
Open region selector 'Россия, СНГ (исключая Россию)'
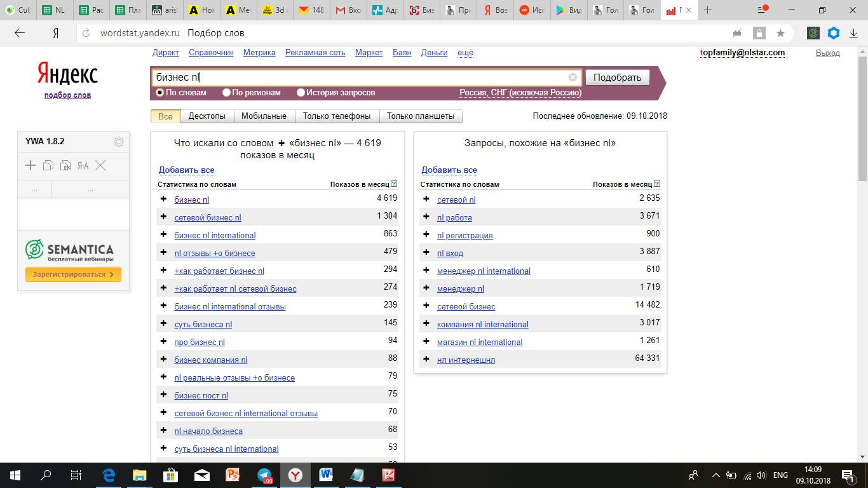click(520, 93)
